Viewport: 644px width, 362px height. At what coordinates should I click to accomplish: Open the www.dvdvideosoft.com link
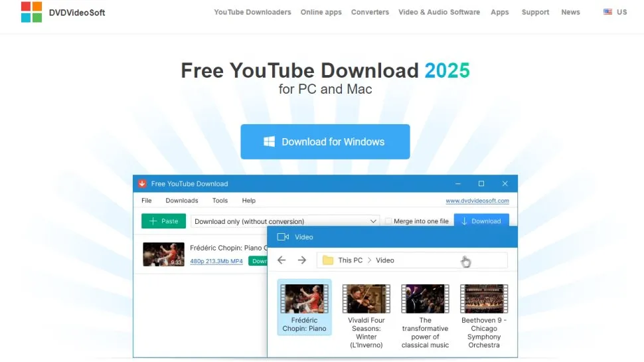(x=477, y=201)
